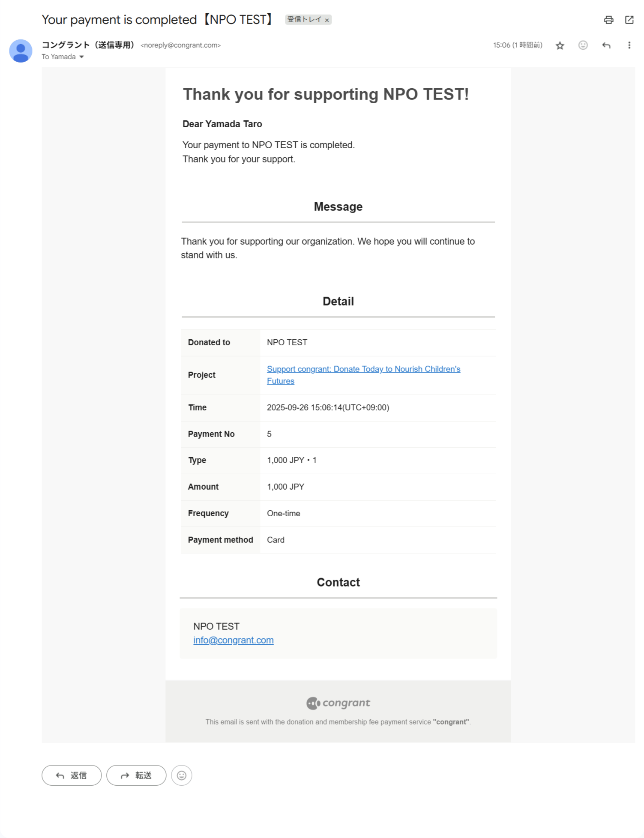Click the emoji reaction button below the email

click(181, 775)
